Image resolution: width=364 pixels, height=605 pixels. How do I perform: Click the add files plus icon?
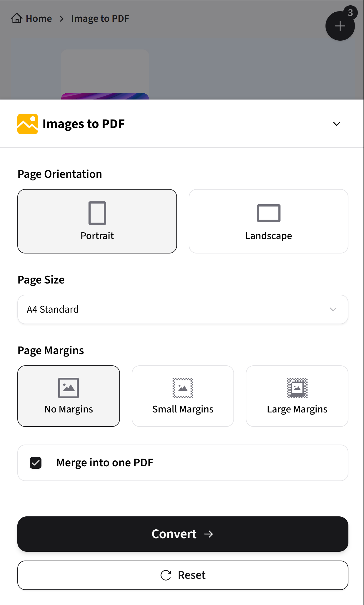tap(340, 26)
